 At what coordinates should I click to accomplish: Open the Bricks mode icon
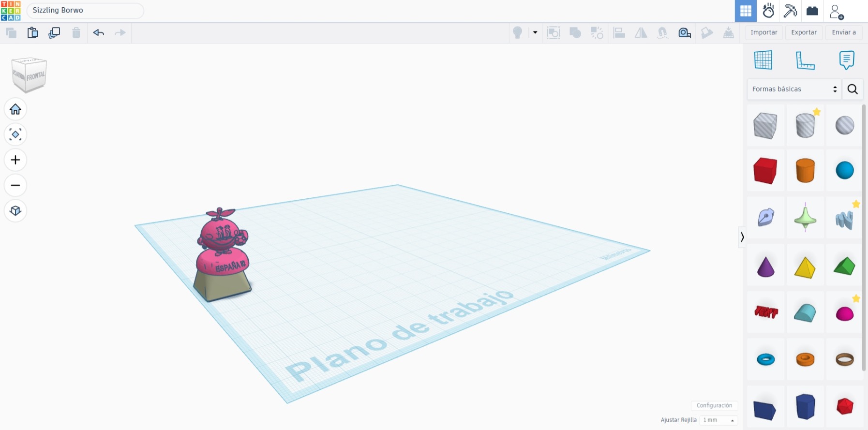pos(812,11)
